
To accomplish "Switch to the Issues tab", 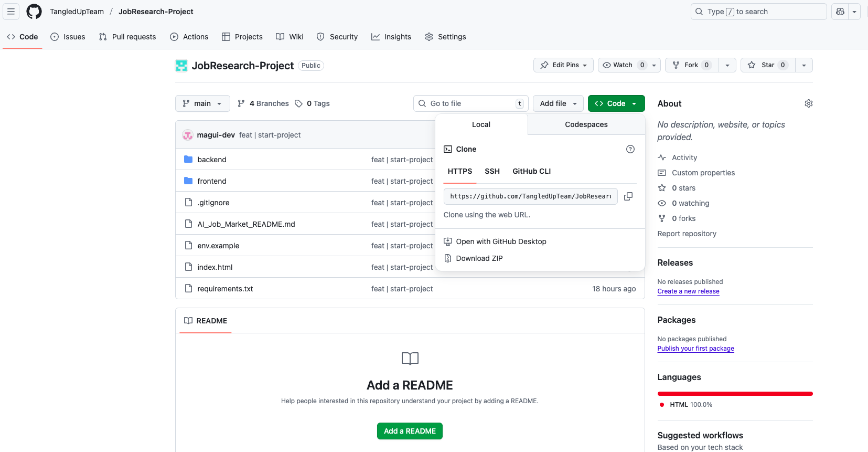I will (68, 37).
